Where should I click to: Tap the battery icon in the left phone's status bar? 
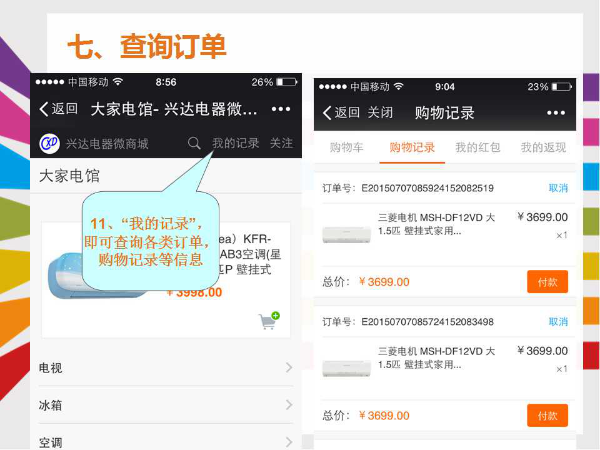point(287,82)
